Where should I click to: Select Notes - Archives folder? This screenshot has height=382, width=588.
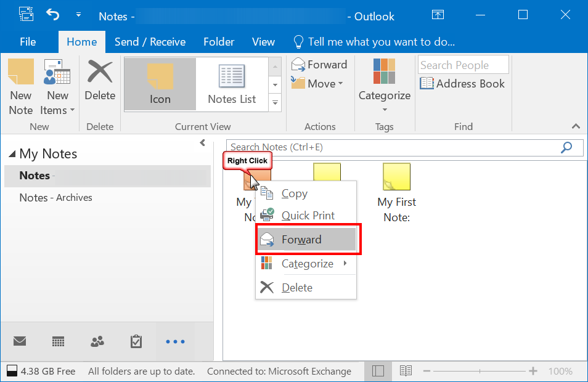(55, 198)
